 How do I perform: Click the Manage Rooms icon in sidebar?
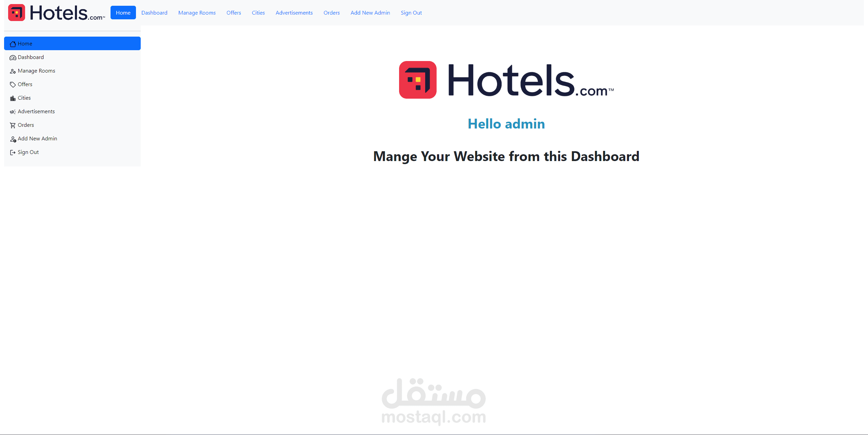coord(13,71)
